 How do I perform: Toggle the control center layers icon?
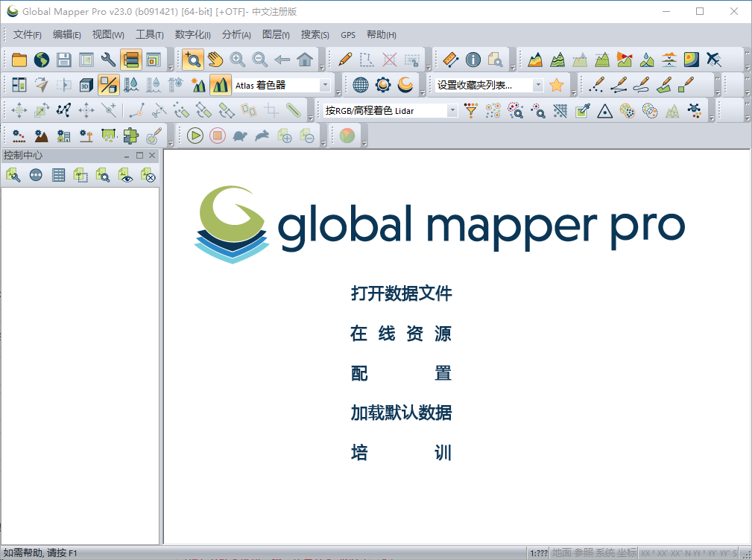pos(131,60)
